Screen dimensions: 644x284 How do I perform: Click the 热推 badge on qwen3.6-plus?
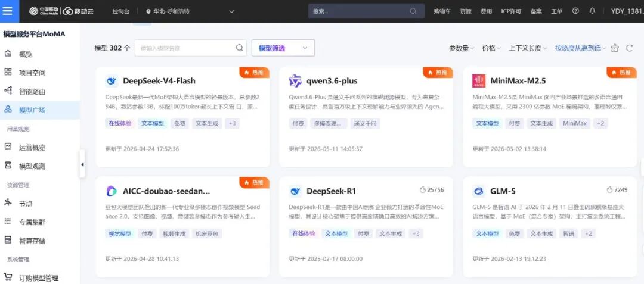(x=438, y=73)
